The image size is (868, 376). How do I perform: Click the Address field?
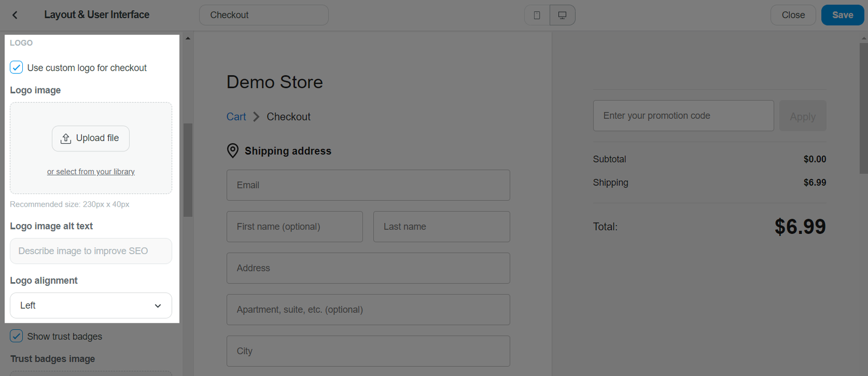[x=368, y=268]
